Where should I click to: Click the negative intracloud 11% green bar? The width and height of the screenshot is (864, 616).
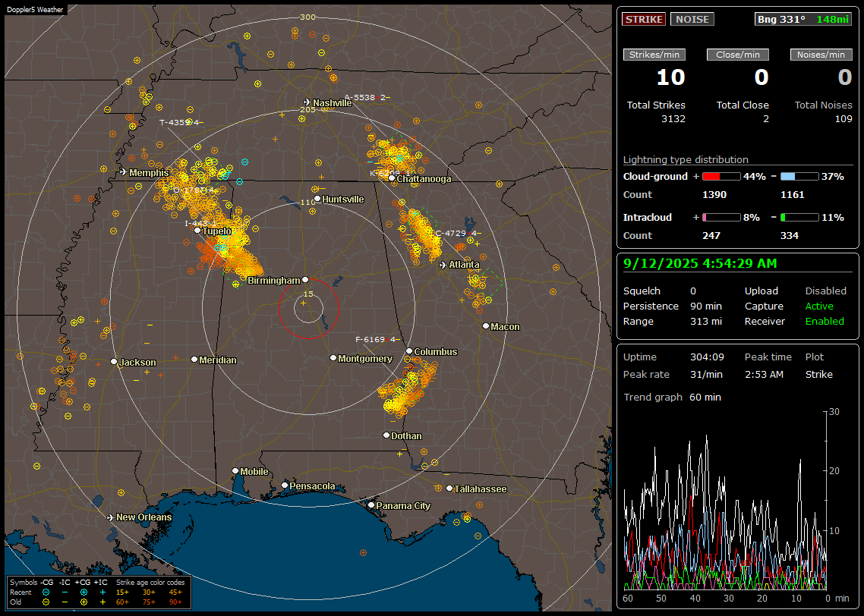coord(799,218)
